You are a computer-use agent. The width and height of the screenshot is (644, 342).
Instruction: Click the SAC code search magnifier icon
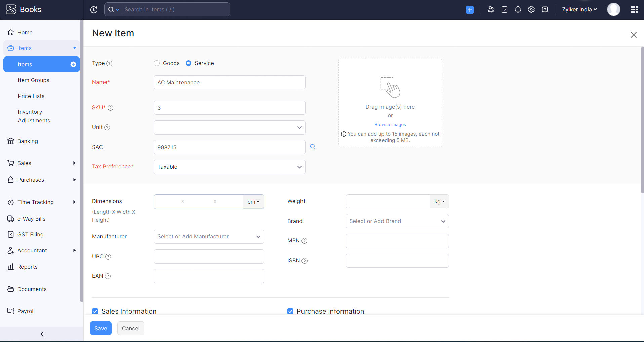[x=313, y=147]
